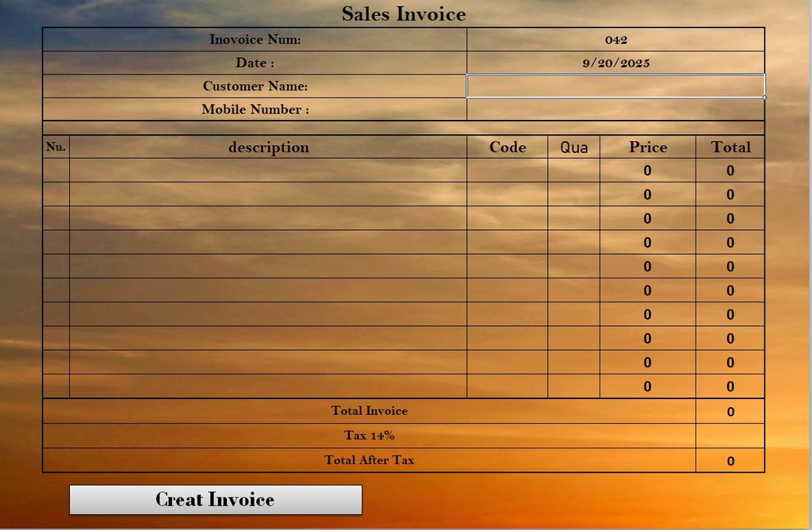
Task: Select the Price column header cell
Action: [x=648, y=147]
